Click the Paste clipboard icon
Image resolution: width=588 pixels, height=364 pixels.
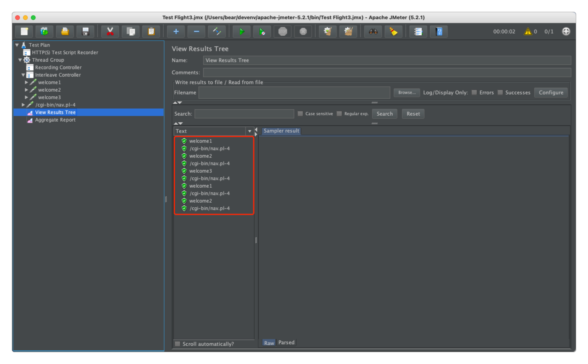(151, 31)
